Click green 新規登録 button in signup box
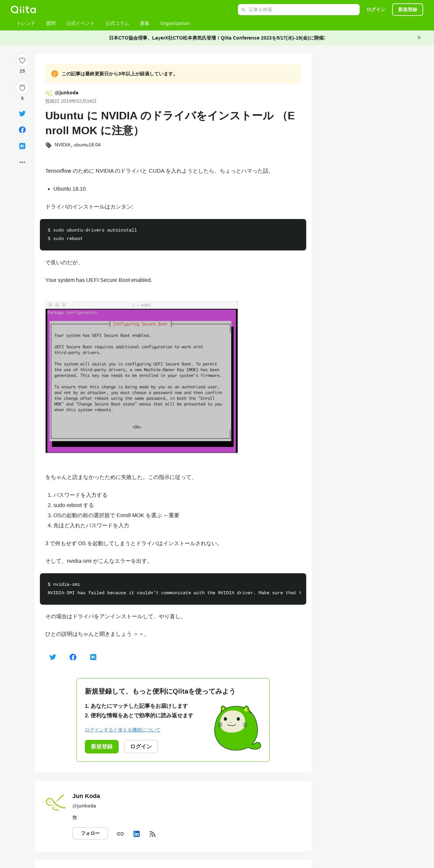434x868 pixels. coord(102,746)
